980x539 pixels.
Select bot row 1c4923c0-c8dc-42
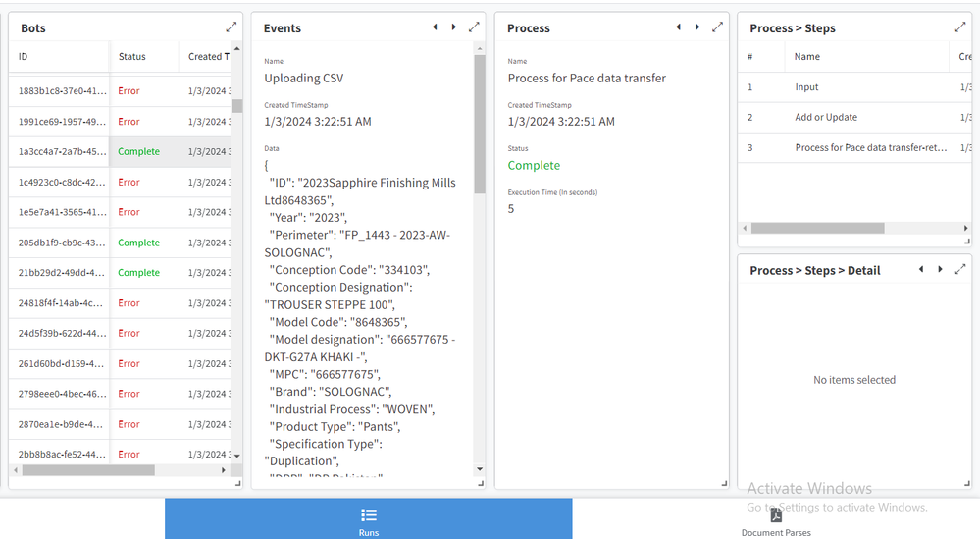click(120, 183)
